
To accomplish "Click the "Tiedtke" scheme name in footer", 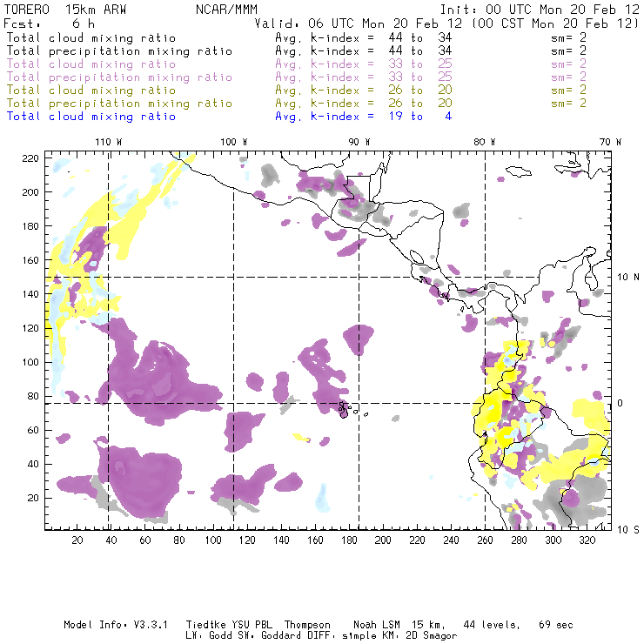I will coord(206,625).
